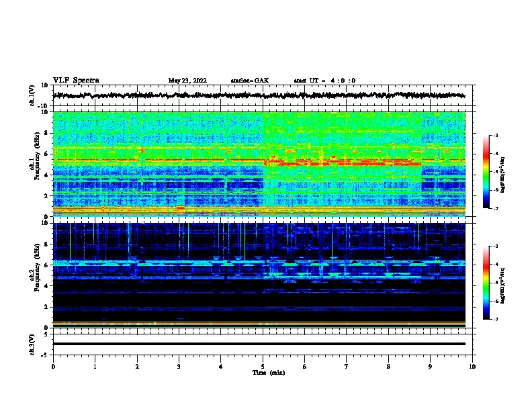
Task: Click time axis tick label '5'
Action: (x=263, y=367)
